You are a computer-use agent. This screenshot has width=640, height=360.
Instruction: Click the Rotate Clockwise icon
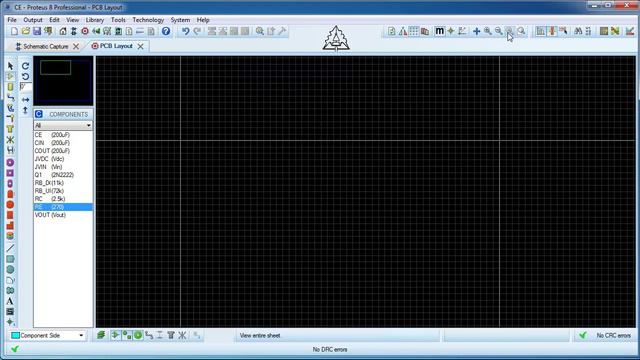pos(25,66)
